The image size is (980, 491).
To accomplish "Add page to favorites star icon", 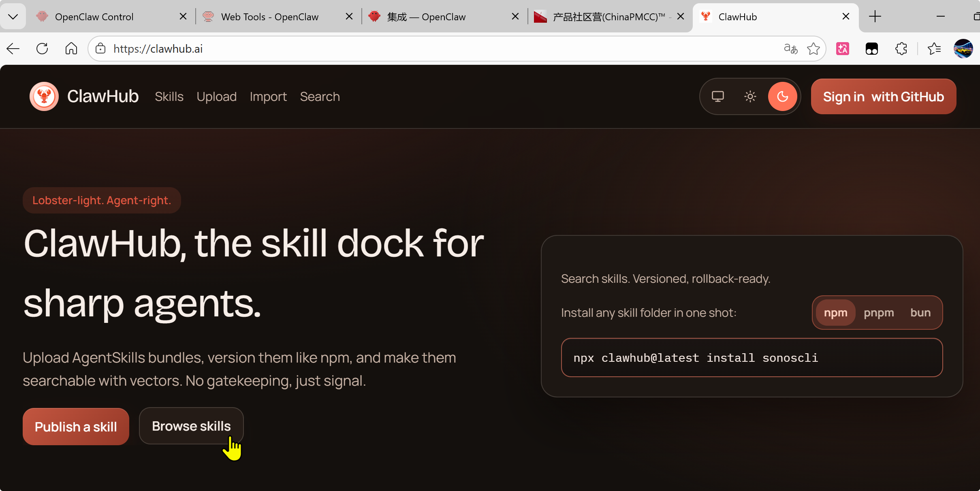I will click(813, 49).
